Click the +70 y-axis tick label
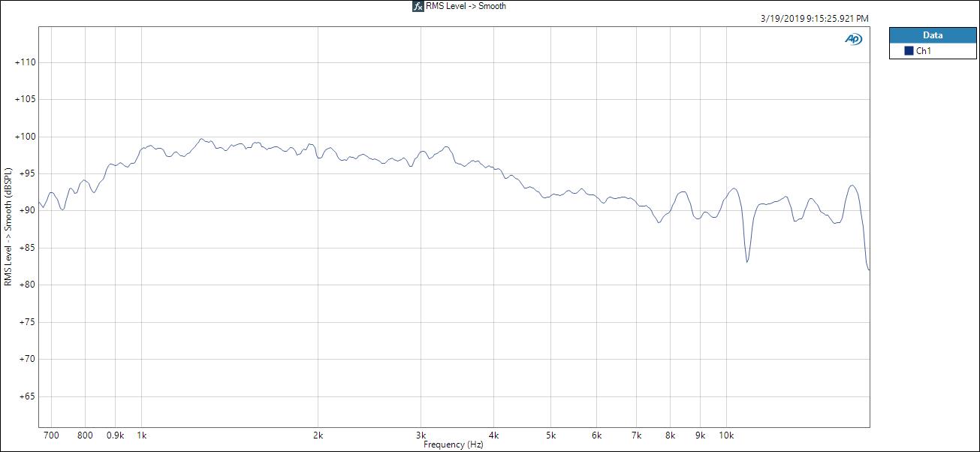The height and width of the screenshot is (452, 980). click(x=28, y=359)
